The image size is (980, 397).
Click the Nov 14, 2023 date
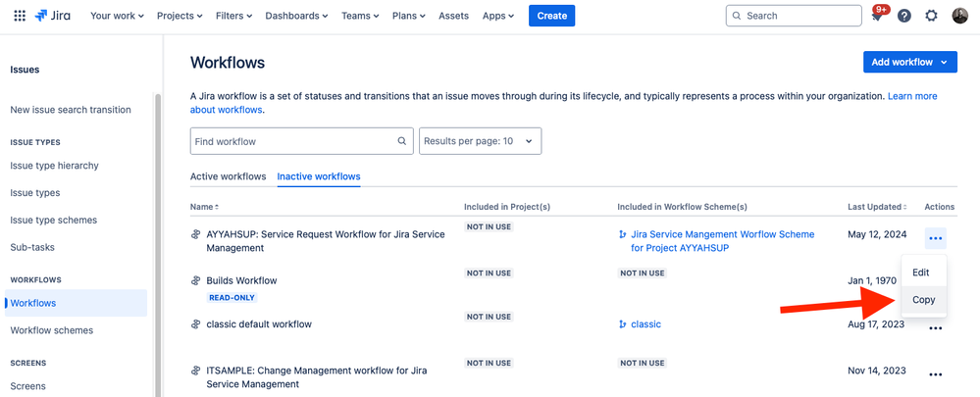point(877,371)
